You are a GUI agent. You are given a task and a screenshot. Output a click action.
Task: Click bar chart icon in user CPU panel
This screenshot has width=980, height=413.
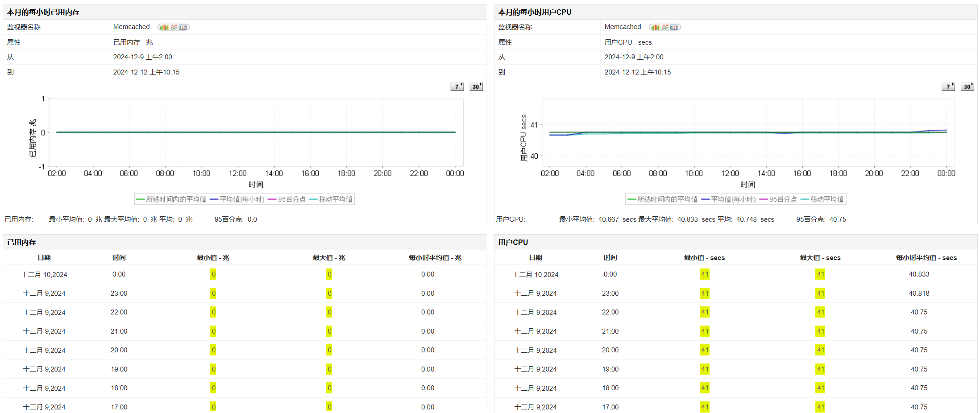[656, 27]
